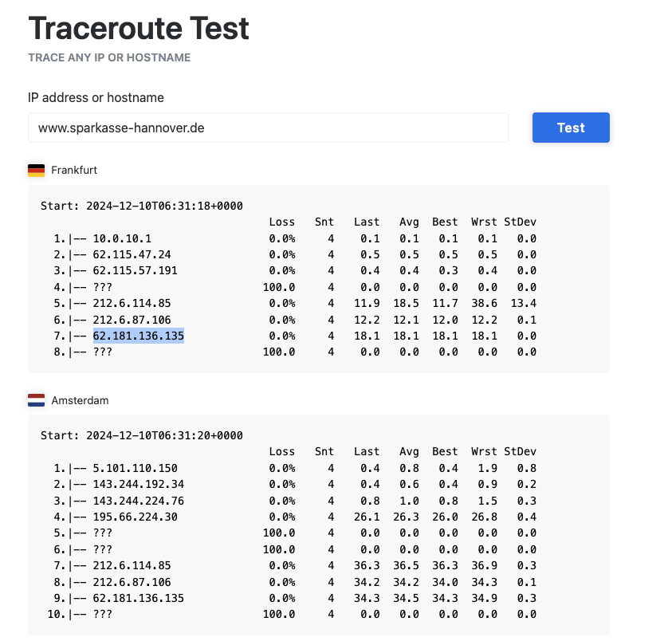The height and width of the screenshot is (641, 672).
Task: Click the StDev column header in Frankfurt table
Action: click(520, 222)
